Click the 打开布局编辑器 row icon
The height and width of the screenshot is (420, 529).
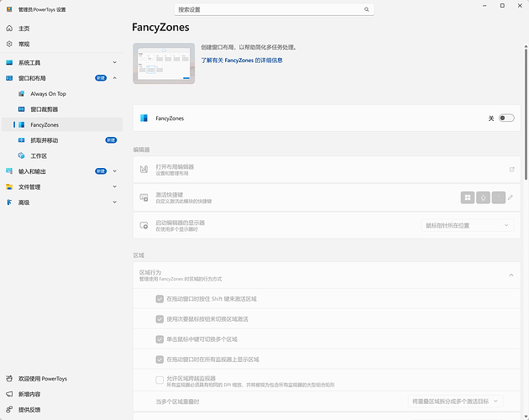[144, 169]
